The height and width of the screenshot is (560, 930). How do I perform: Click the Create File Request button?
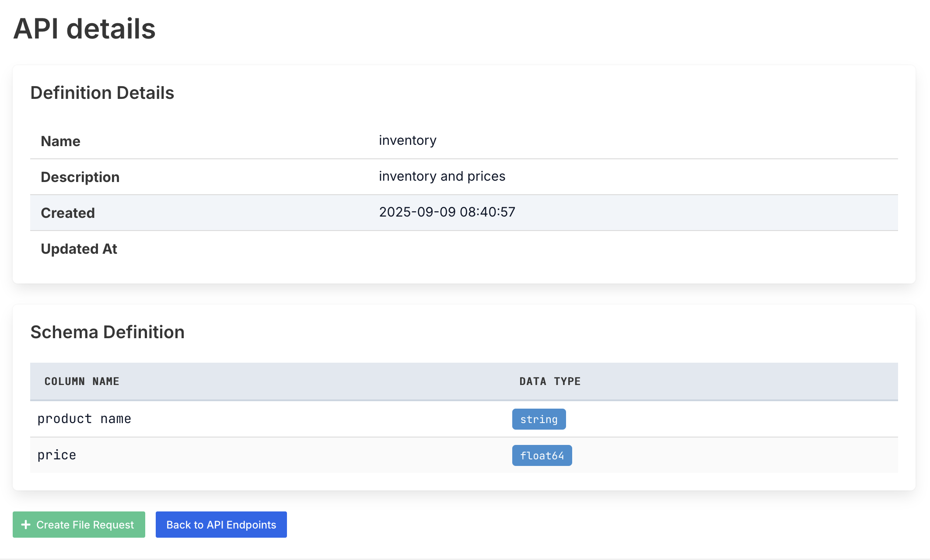85,525
